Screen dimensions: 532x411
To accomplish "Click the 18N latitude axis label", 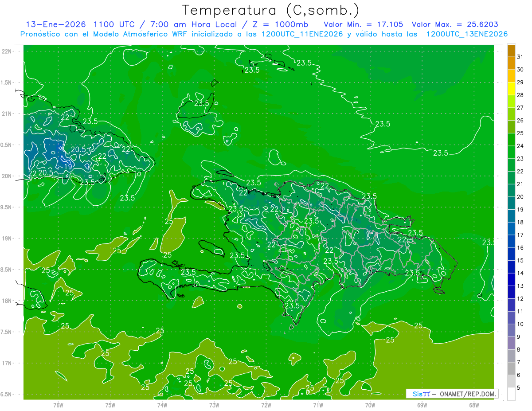I will 7,301.
